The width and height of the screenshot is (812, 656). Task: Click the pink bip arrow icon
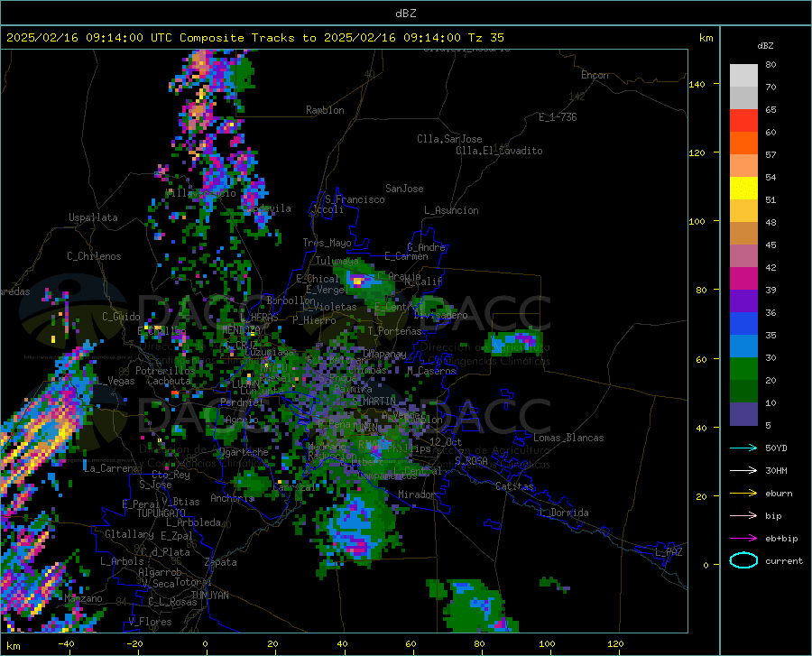[x=743, y=516]
